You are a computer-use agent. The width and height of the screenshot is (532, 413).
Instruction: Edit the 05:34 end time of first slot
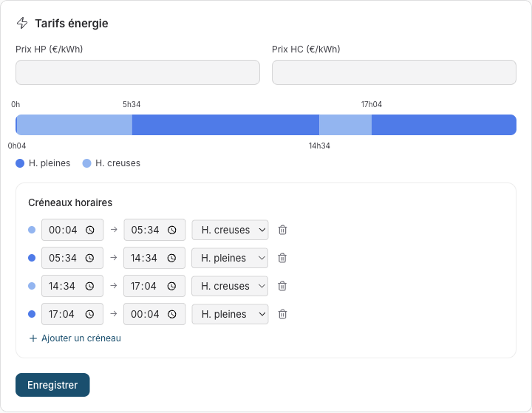click(154, 230)
